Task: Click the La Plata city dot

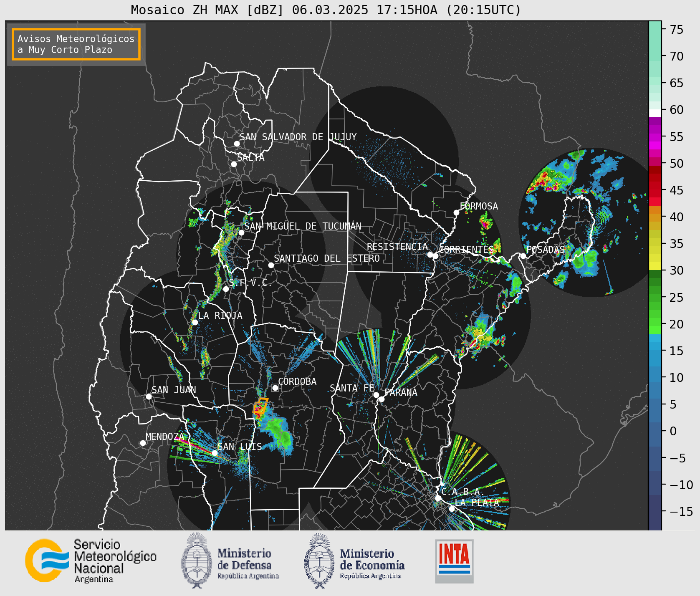Action: click(452, 508)
